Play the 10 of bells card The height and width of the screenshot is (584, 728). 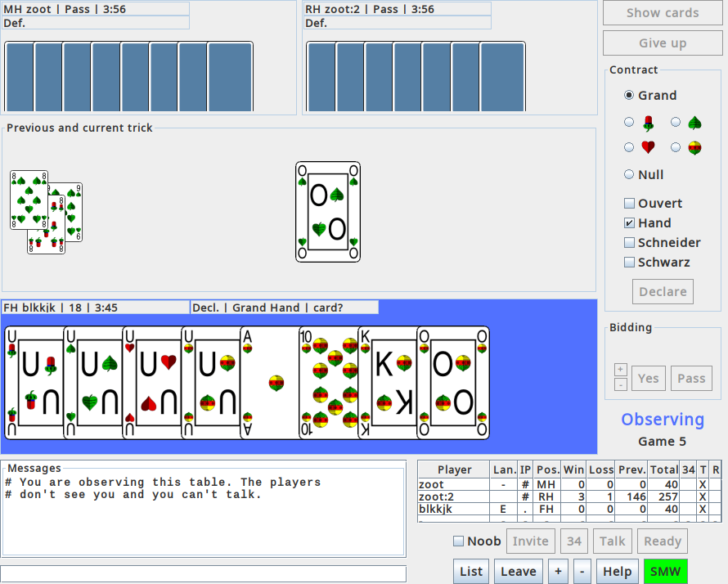[x=329, y=383]
